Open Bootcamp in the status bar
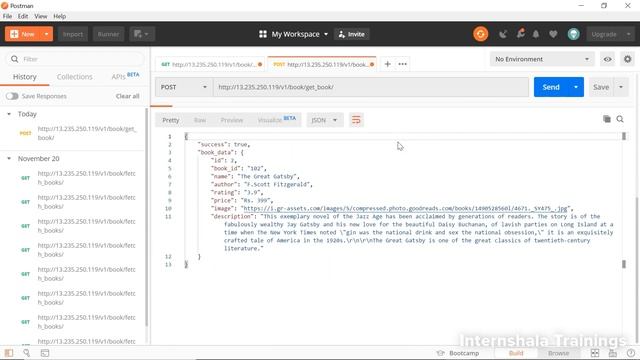640x360 pixels. click(x=458, y=353)
